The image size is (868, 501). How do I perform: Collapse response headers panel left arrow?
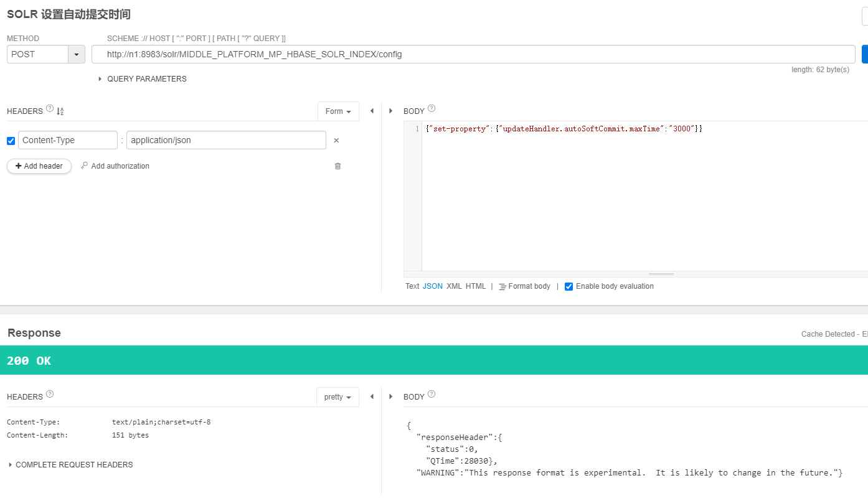coord(372,396)
